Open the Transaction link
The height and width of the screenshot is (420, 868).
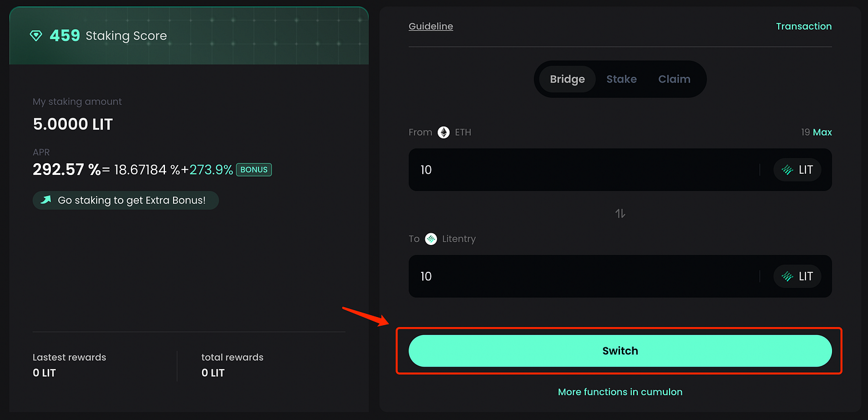tap(804, 26)
